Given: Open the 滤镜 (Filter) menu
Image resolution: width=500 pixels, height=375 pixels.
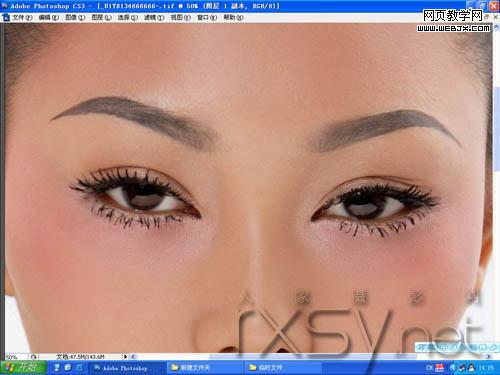Looking at the screenshot, I should coord(154,17).
